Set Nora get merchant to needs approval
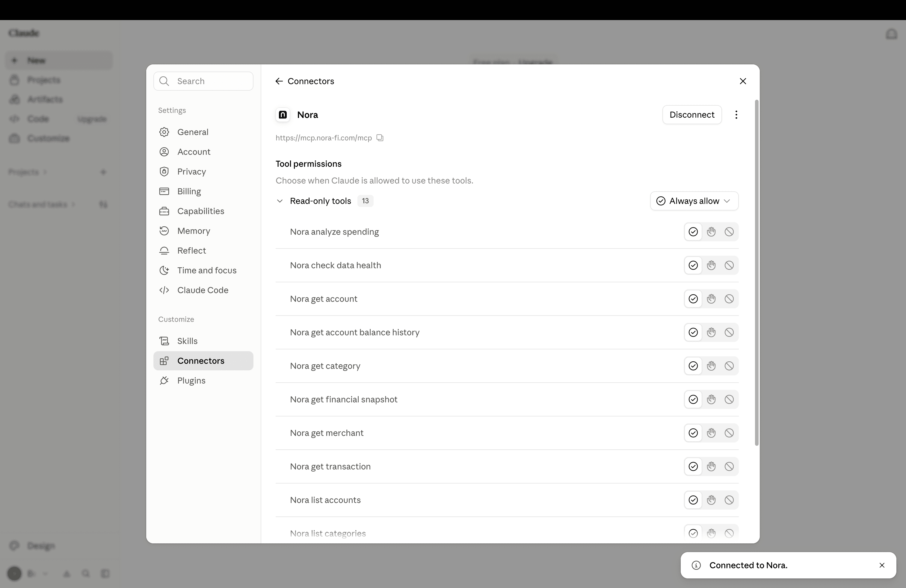906x588 pixels. (711, 432)
